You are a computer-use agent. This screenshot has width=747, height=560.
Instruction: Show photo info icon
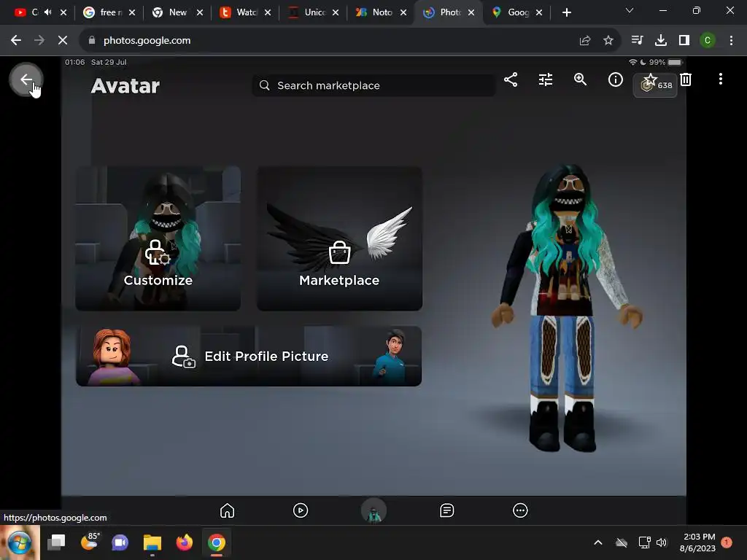click(616, 79)
